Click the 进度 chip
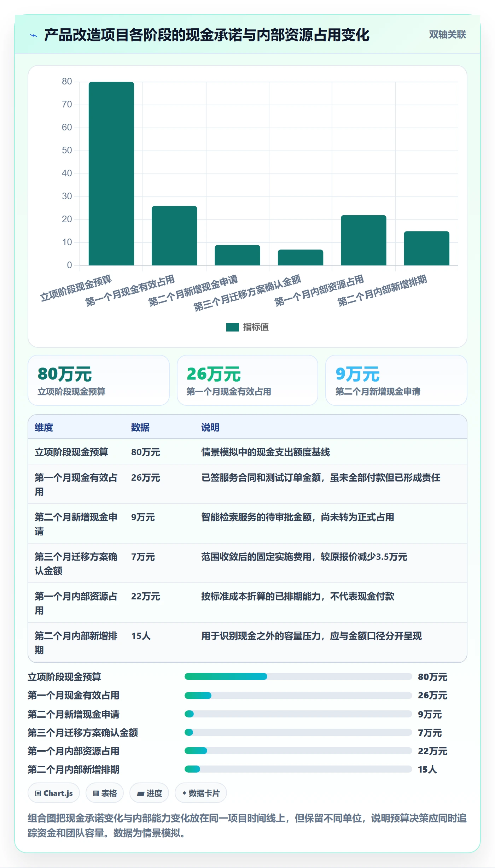 pos(149,793)
